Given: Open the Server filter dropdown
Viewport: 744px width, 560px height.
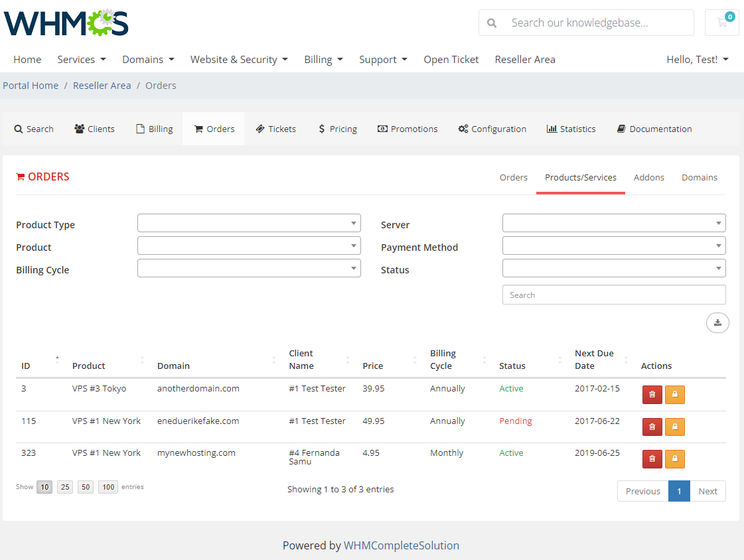Looking at the screenshot, I should pyautogui.click(x=614, y=223).
